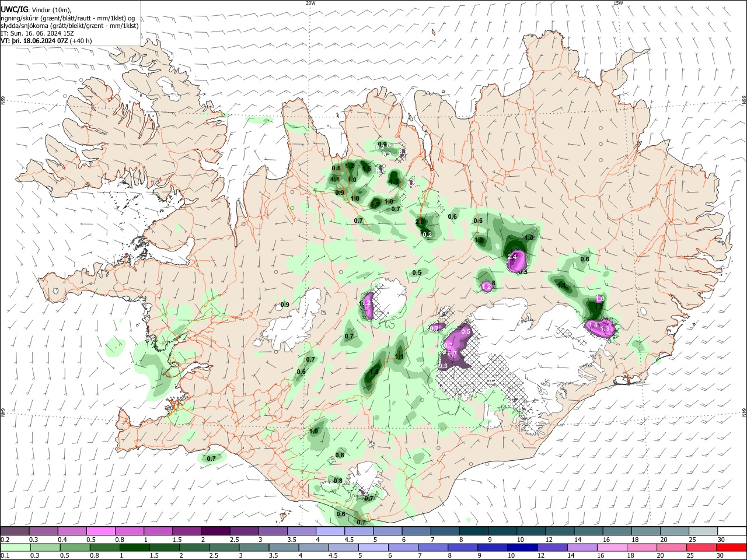
Task: Click the '0.7' value over the sea in southwest
Action: (x=211, y=459)
